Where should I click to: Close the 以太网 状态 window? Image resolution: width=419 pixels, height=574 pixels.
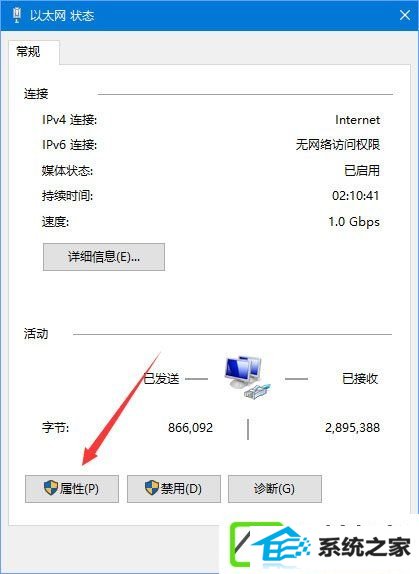click(x=405, y=15)
